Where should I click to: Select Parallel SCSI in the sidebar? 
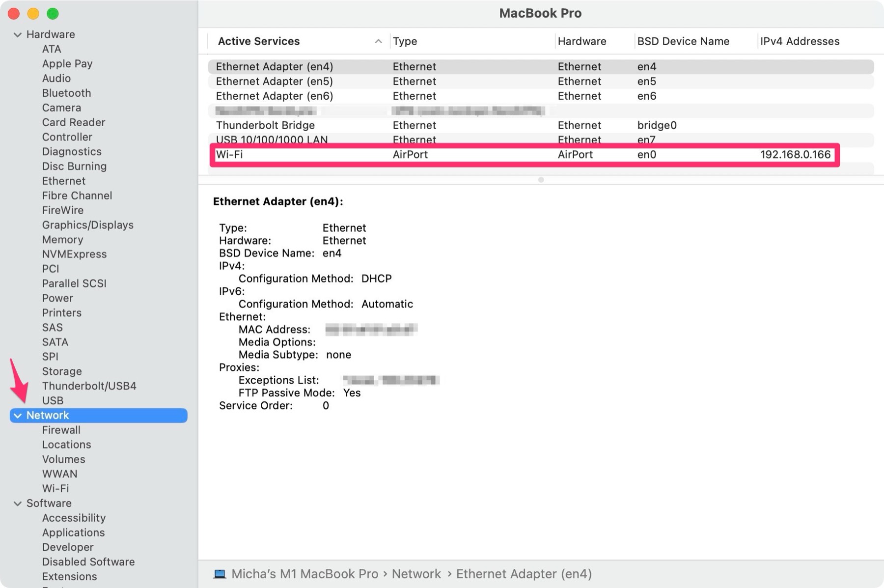(74, 283)
